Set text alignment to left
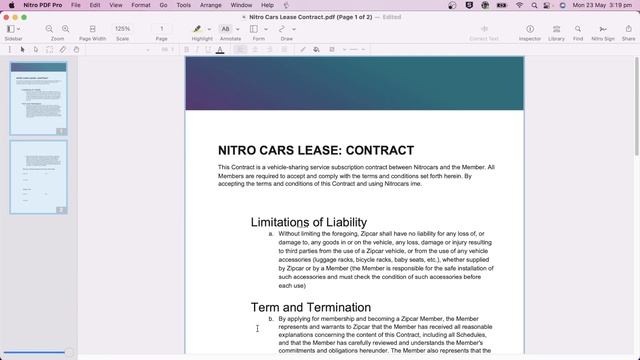Screen dimensions: 640x360 pyautogui.click(x=240, y=49)
